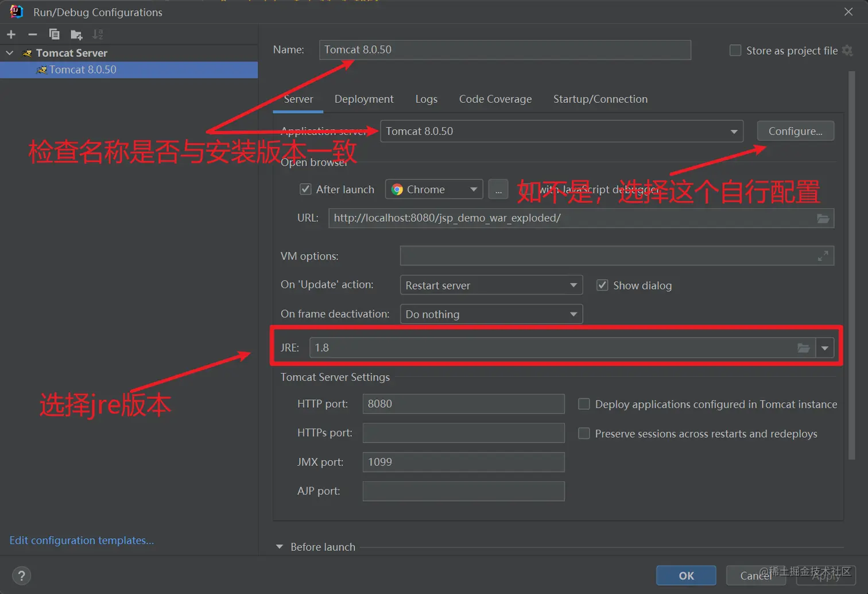Image resolution: width=868 pixels, height=594 pixels.
Task: Expand the VM options field editor
Action: (823, 256)
